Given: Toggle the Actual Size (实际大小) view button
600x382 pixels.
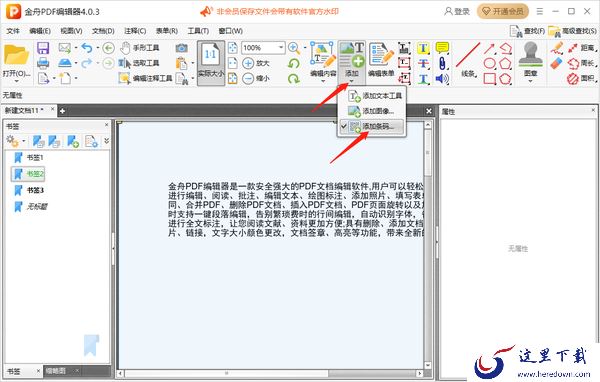Looking at the screenshot, I should [211, 63].
